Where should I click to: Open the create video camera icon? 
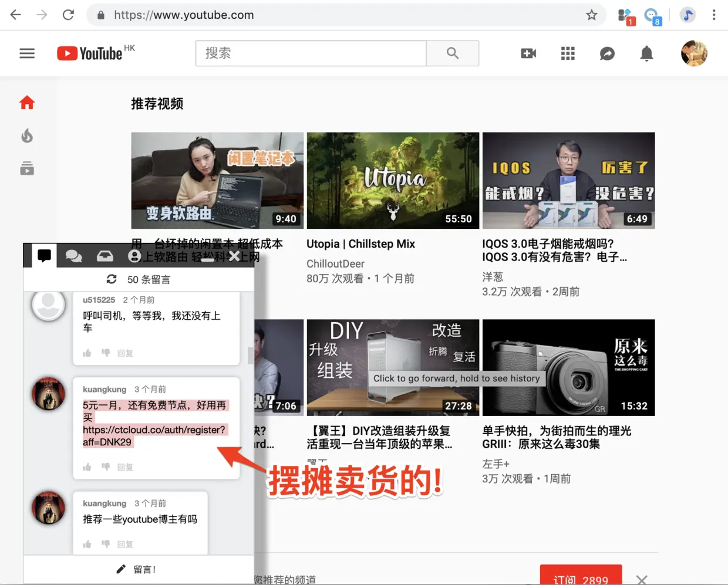tap(528, 53)
